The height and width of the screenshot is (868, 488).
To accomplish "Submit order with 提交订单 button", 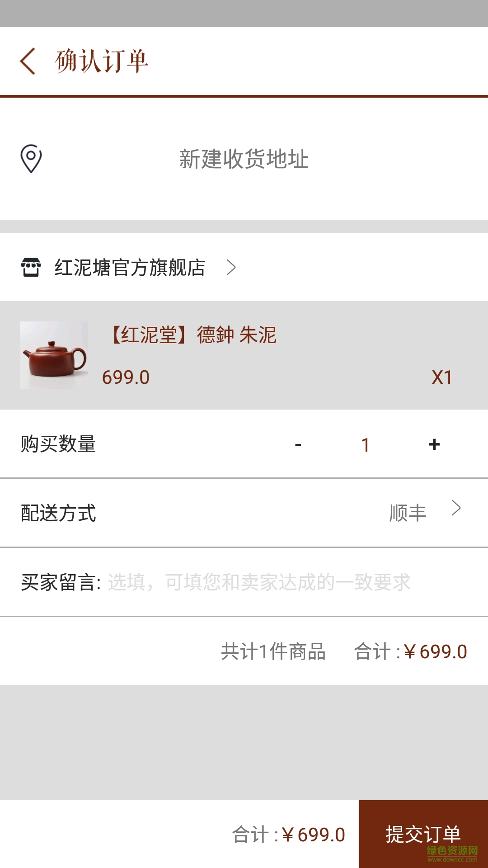I will click(x=423, y=834).
